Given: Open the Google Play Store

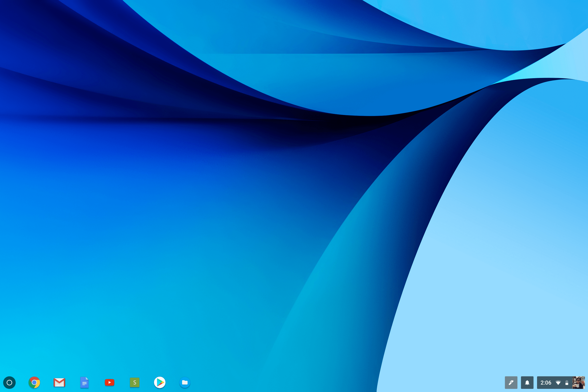Looking at the screenshot, I should [x=159, y=382].
